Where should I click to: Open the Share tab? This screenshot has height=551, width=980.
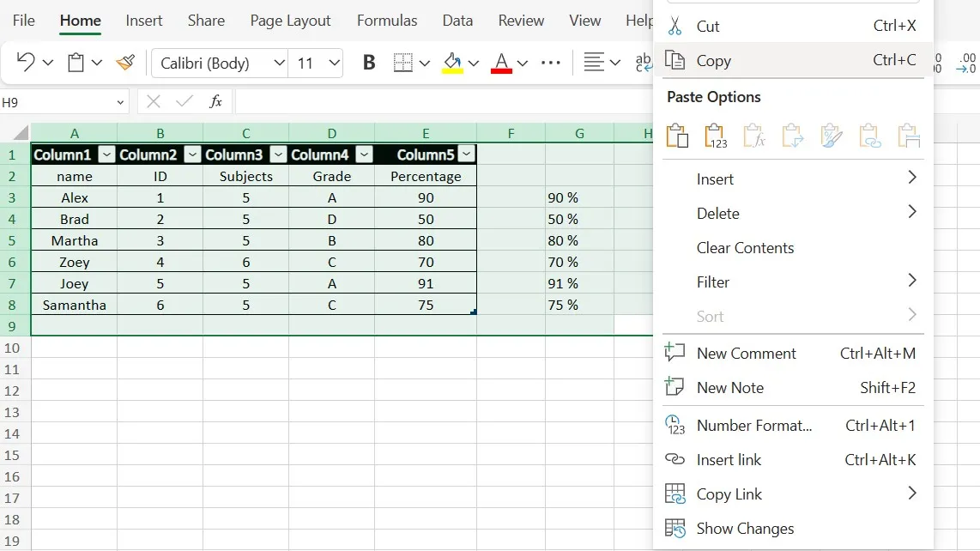(x=206, y=21)
